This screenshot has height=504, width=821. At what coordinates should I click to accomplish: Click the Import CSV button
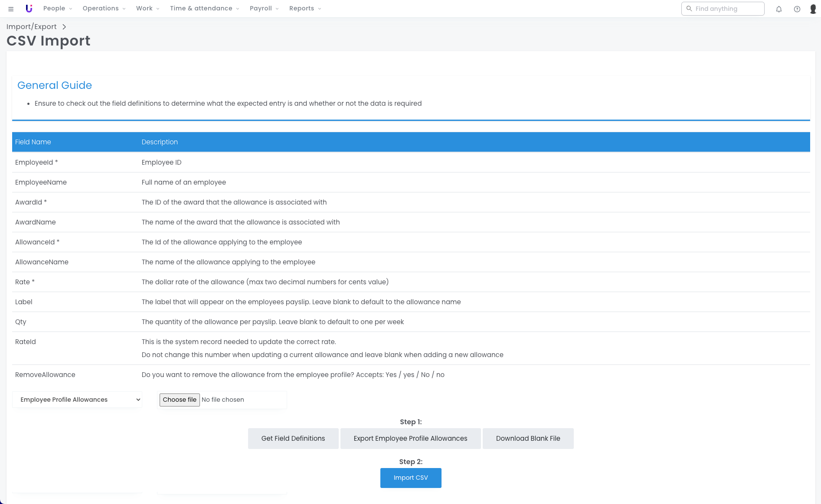[411, 478]
